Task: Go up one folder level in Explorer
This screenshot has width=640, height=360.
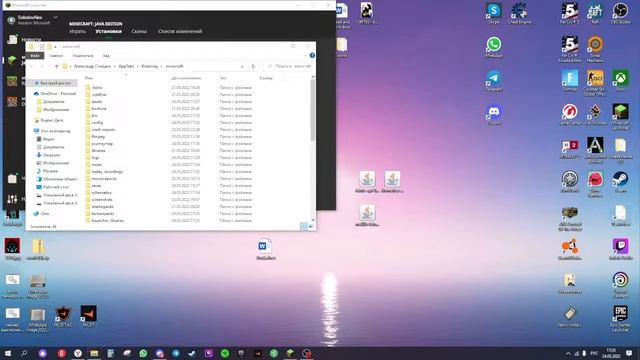Action: click(x=56, y=66)
